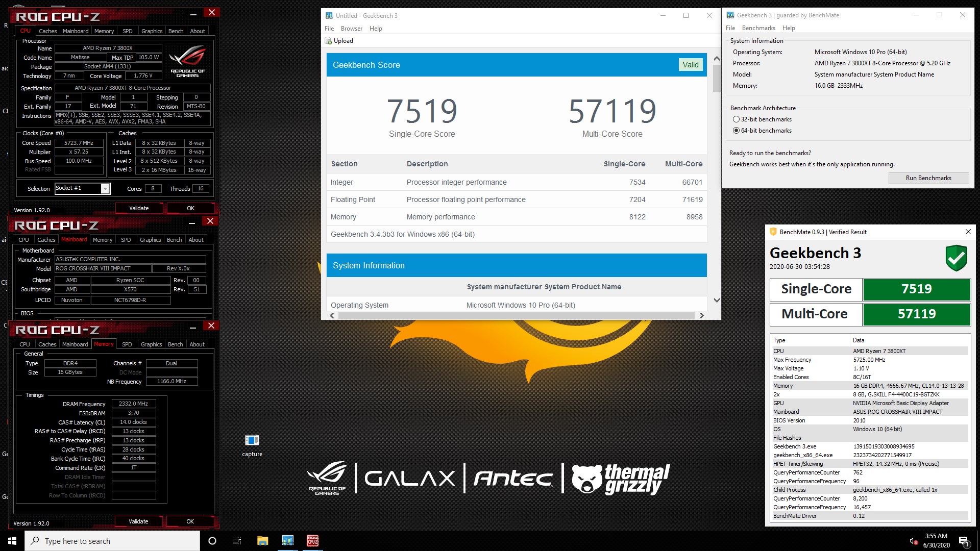The width and height of the screenshot is (980, 551).
Task: Click the BenchMate verified green shield icon
Action: [x=956, y=258]
